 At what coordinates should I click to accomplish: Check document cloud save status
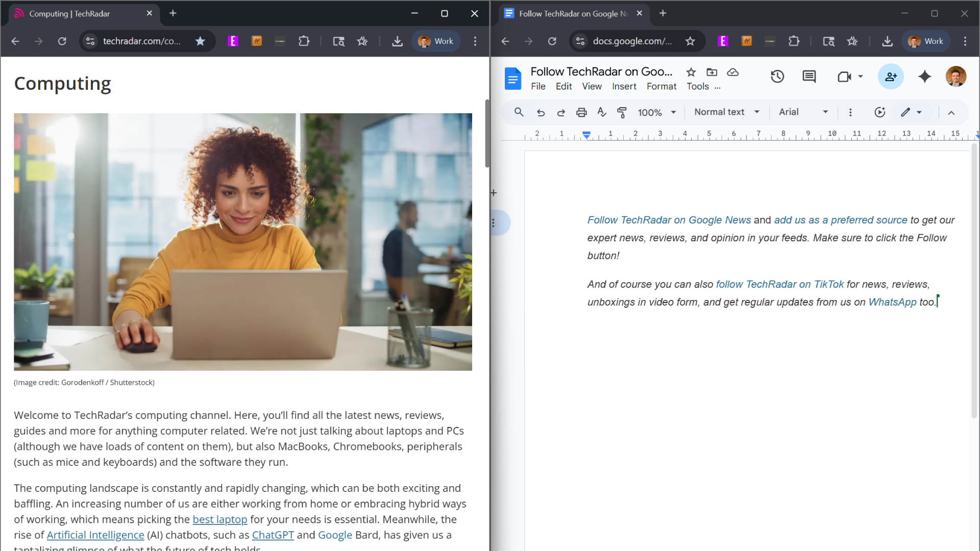point(732,72)
